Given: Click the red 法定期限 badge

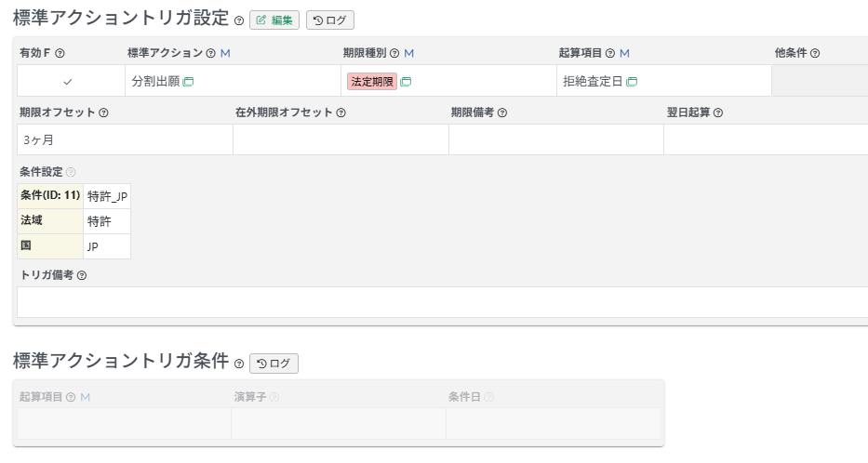Looking at the screenshot, I should point(372,82).
